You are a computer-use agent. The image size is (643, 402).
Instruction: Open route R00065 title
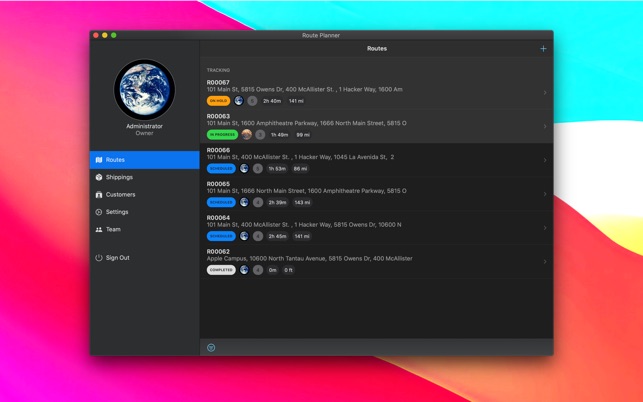pos(218,184)
